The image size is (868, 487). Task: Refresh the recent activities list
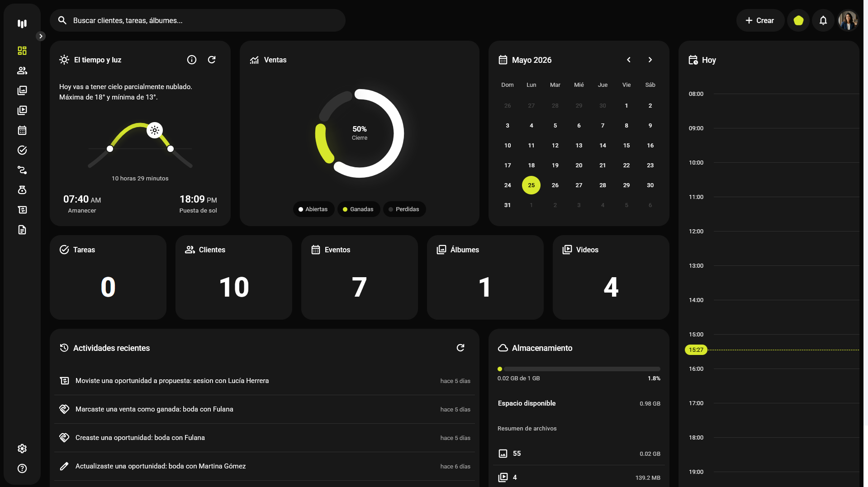click(x=460, y=348)
